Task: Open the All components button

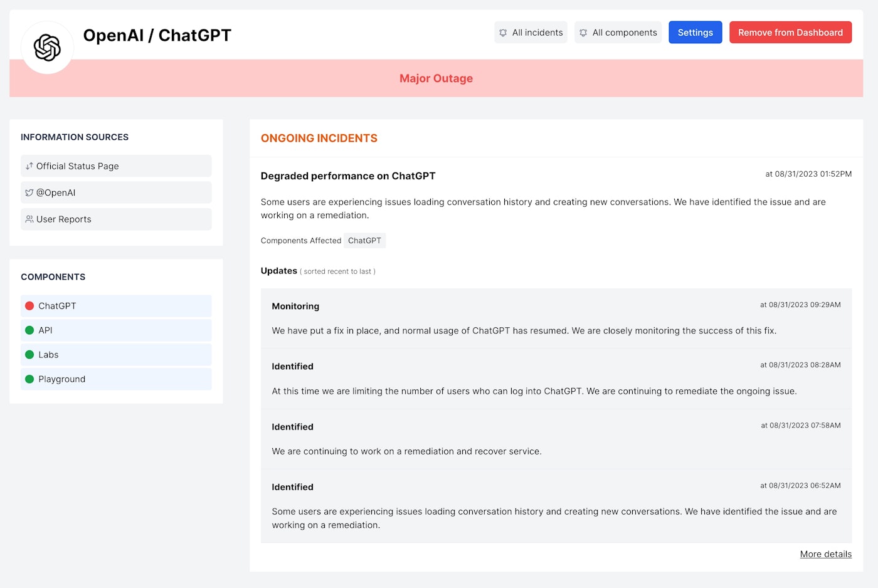Action: point(618,33)
